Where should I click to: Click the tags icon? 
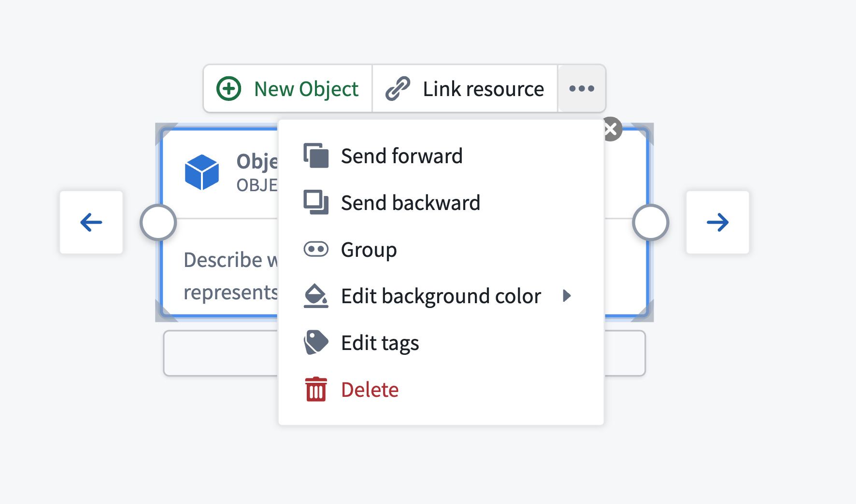tap(316, 342)
